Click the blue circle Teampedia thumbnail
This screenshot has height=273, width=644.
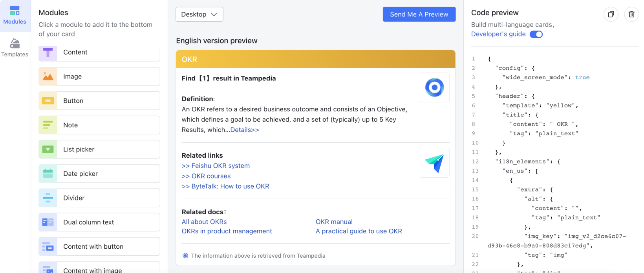point(434,87)
